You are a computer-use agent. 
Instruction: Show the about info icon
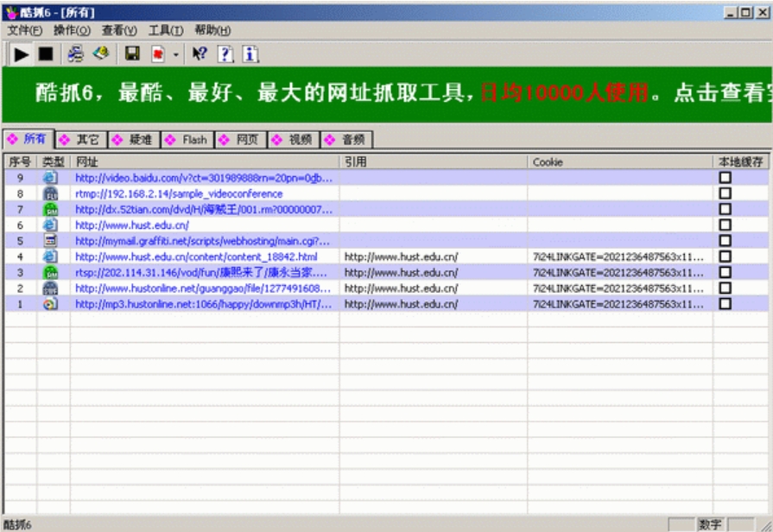click(x=250, y=54)
